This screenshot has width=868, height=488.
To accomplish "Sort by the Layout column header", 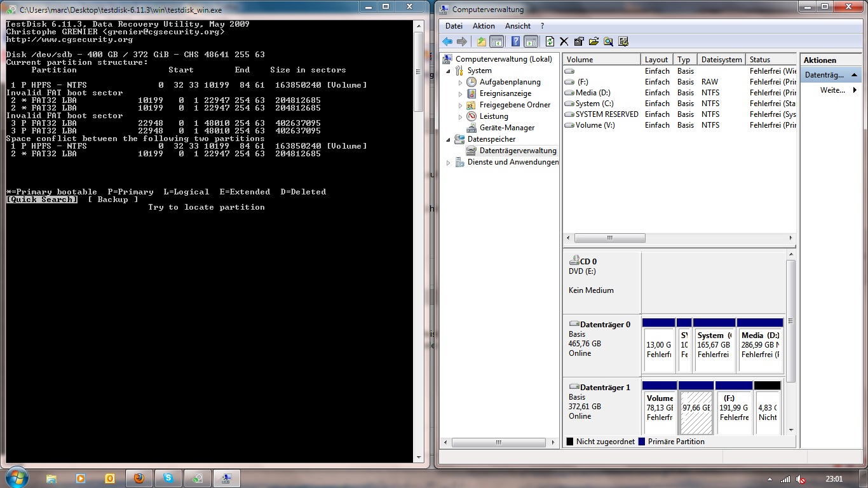I will coord(657,59).
